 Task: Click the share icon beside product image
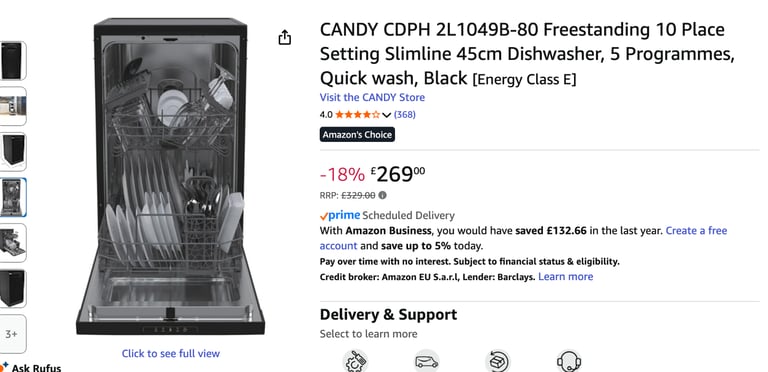point(285,38)
